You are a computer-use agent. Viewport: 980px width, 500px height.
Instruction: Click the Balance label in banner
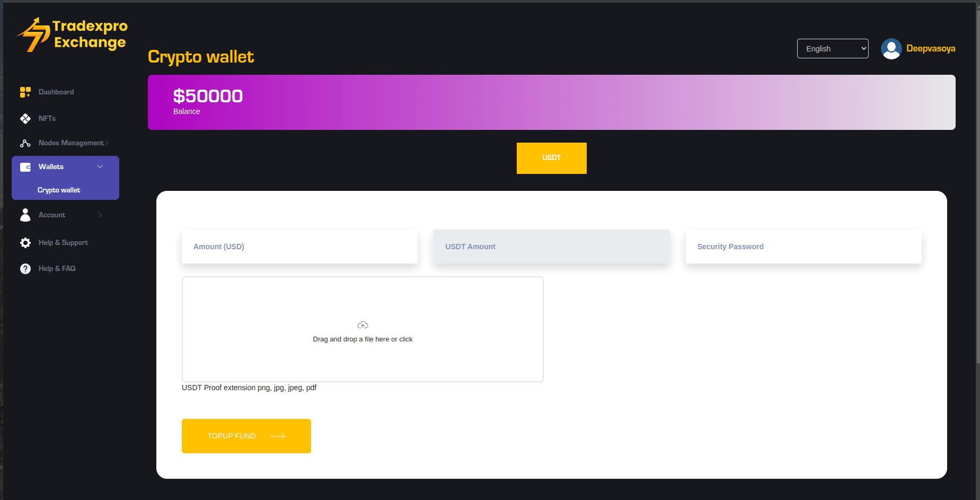click(x=187, y=111)
